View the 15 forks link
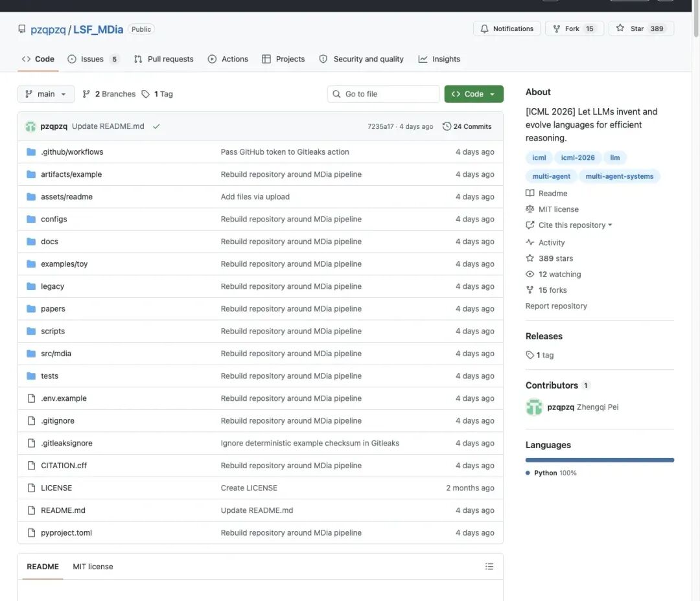The image size is (700, 601). point(546,290)
